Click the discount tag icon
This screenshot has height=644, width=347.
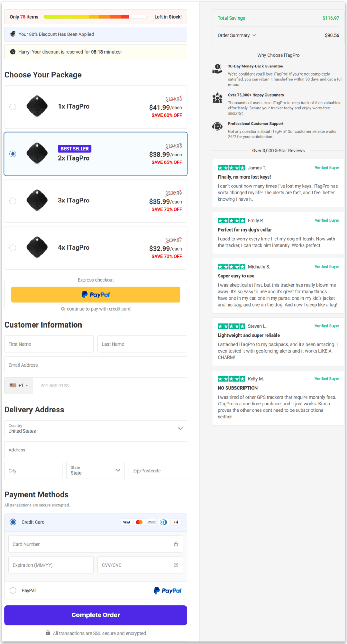[13, 34]
